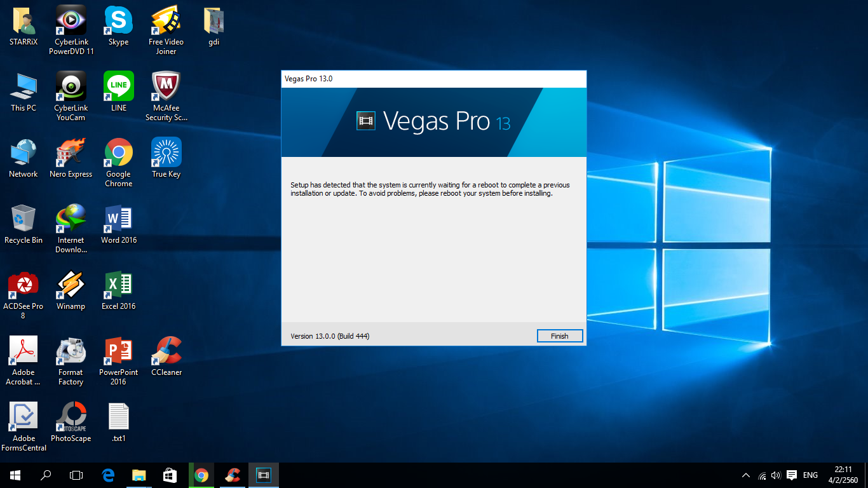This screenshot has height=488, width=868.
Task: Select CyberLink YouCam desktop shortcut
Action: 71,96
